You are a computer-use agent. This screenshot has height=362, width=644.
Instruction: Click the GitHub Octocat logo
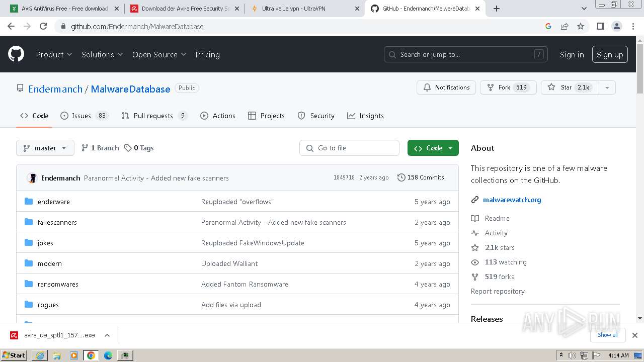click(16, 54)
